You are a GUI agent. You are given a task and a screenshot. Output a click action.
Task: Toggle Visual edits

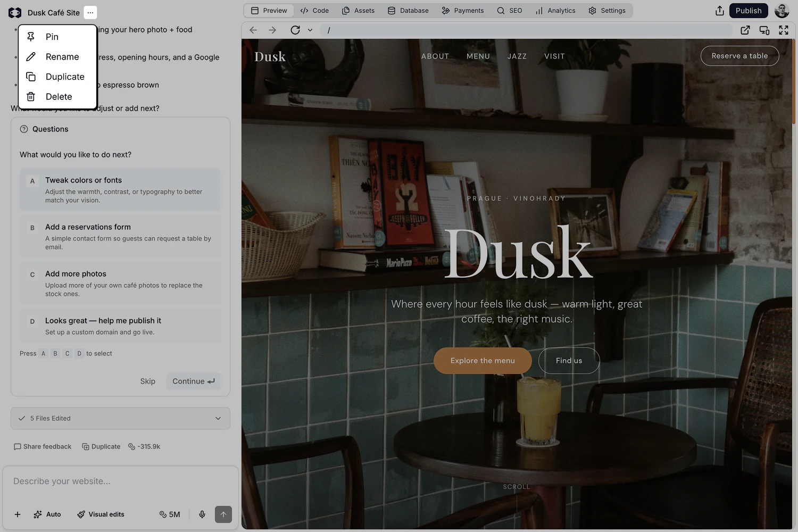(101, 514)
